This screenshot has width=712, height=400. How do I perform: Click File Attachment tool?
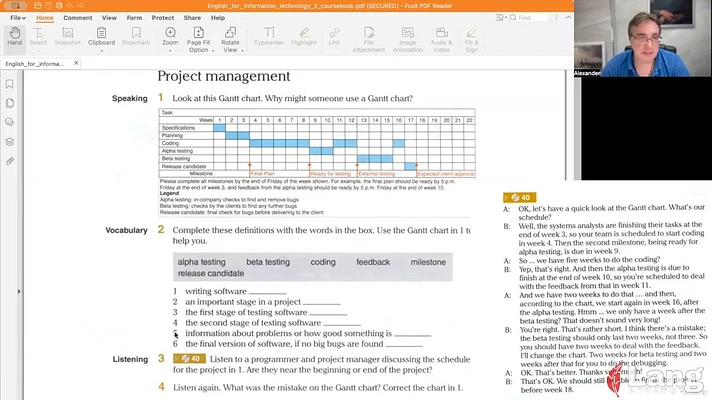(x=369, y=39)
